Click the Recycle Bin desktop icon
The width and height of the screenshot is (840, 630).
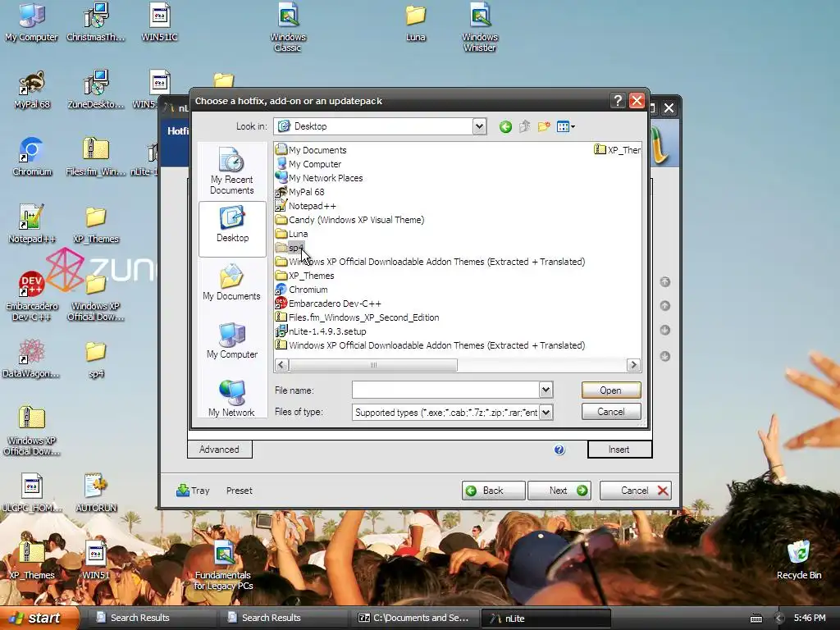pyautogui.click(x=799, y=559)
